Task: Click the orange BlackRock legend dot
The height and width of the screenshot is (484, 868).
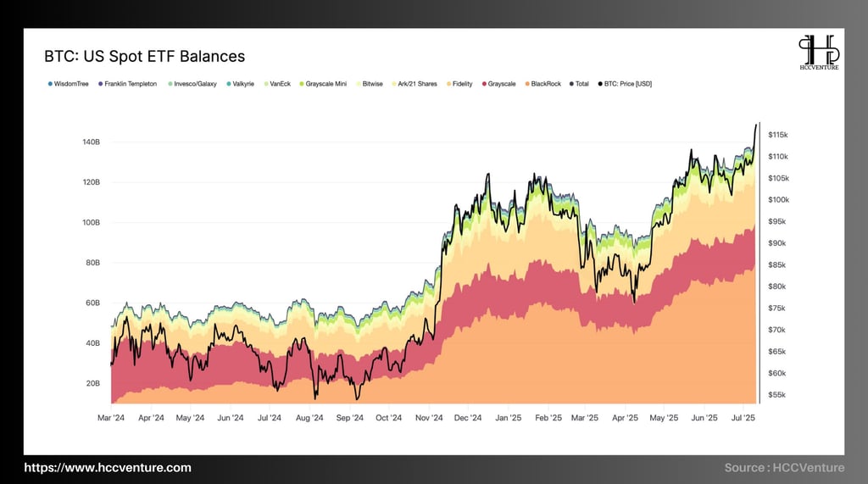Action: point(527,84)
